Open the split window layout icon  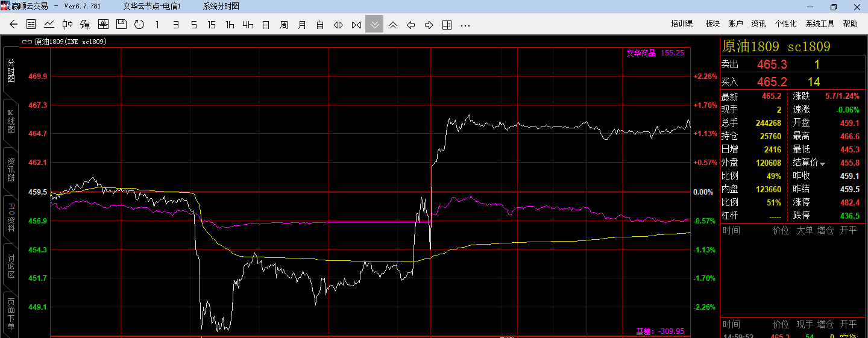447,25
